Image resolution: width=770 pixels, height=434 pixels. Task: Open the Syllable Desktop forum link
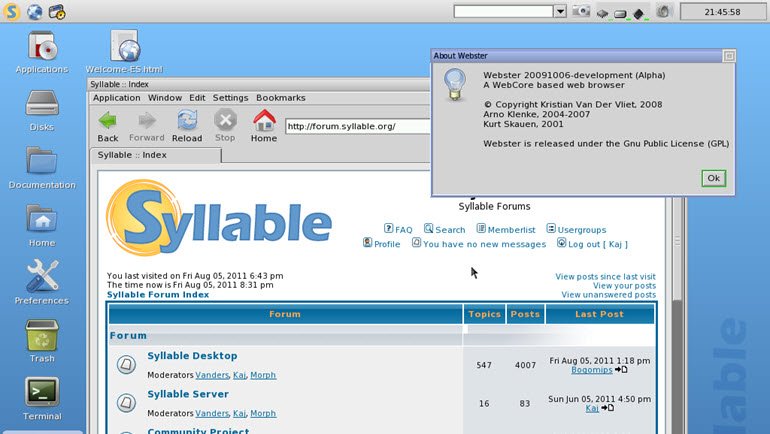click(192, 356)
